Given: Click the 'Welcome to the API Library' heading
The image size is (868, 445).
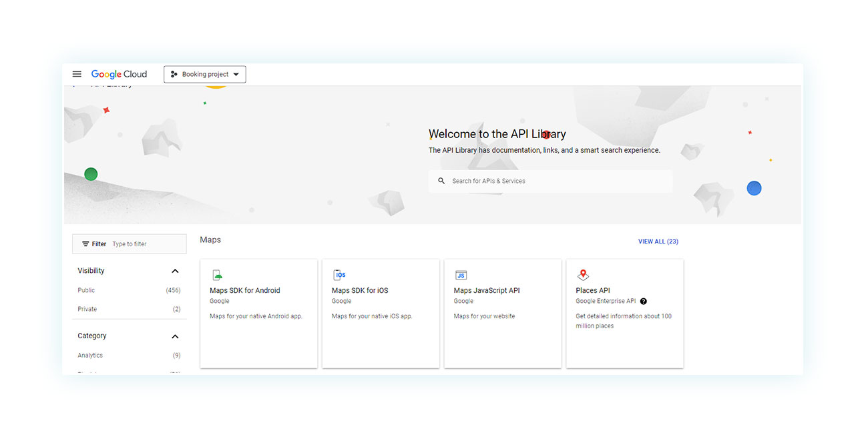Looking at the screenshot, I should [497, 134].
